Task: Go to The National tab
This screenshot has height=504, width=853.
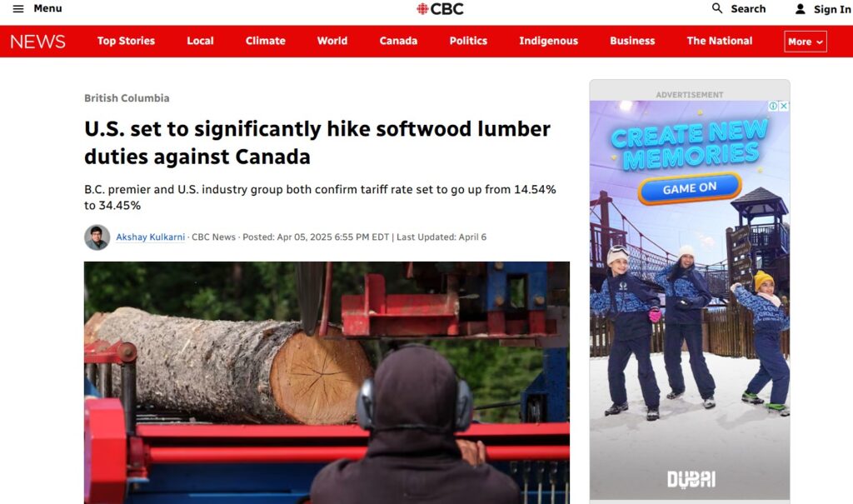Action: point(719,41)
